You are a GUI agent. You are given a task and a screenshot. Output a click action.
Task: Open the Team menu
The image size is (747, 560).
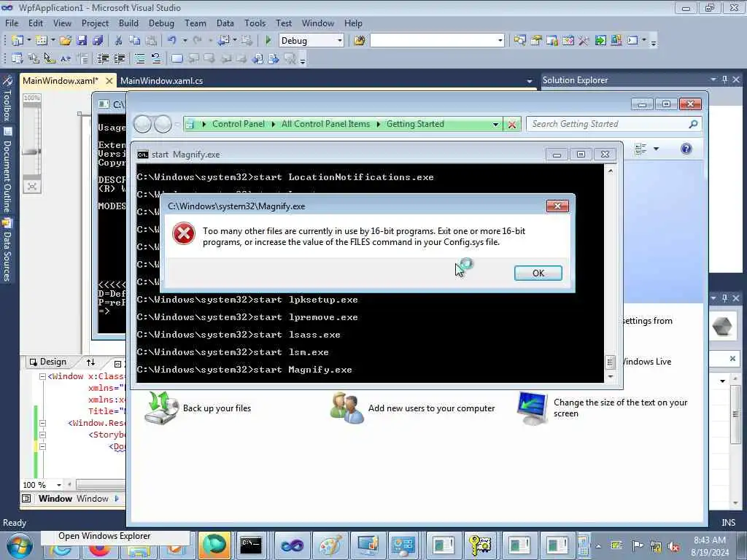196,23
